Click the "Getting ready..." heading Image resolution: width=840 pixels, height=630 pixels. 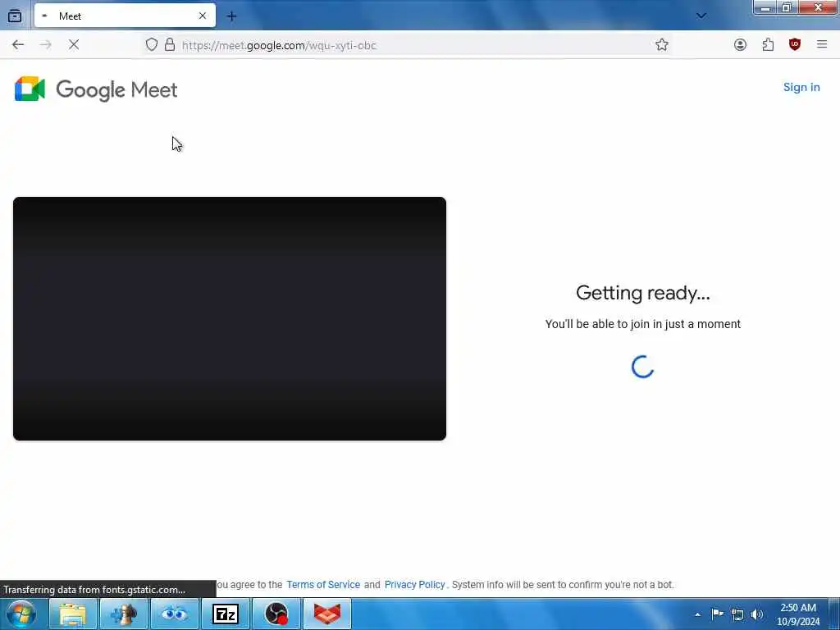point(643,293)
